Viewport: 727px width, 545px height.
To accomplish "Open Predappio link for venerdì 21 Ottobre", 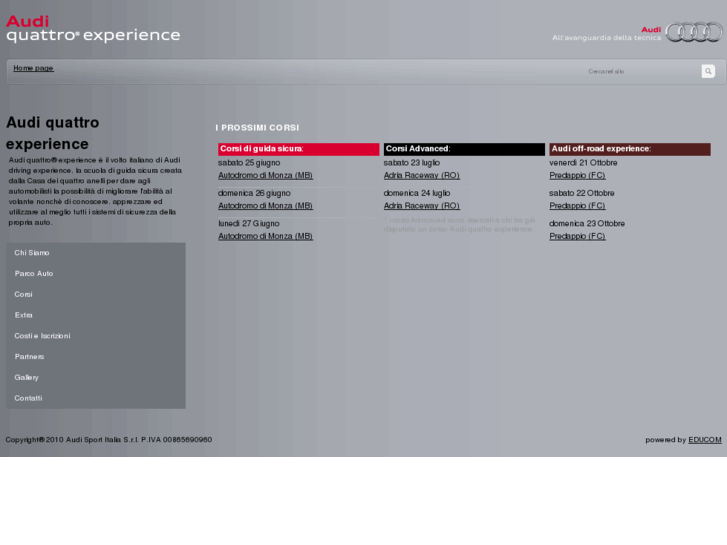I will pyautogui.click(x=577, y=175).
